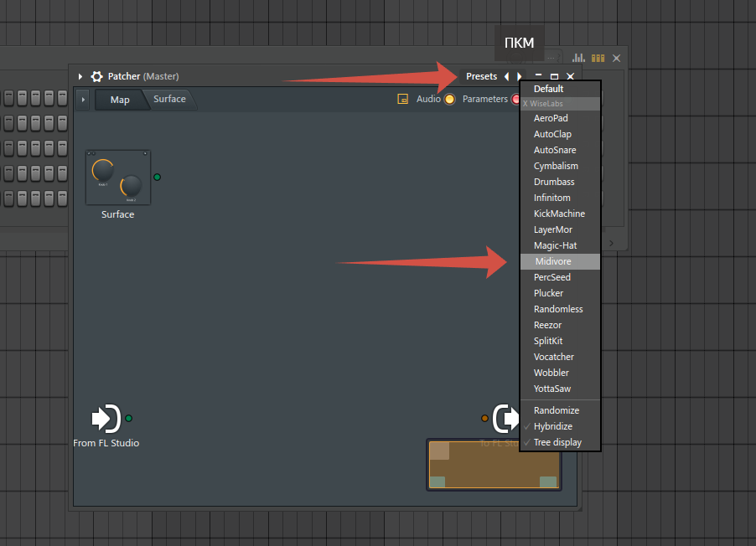Load the Reezor preset
This screenshot has height=546, width=756.
pyautogui.click(x=560, y=325)
